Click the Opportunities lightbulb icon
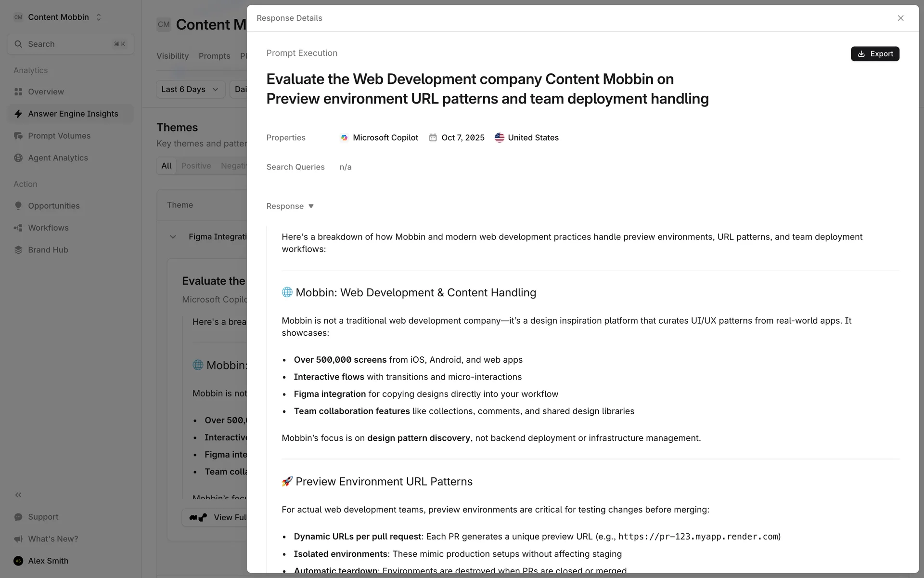This screenshot has width=924, height=578. coord(18,206)
